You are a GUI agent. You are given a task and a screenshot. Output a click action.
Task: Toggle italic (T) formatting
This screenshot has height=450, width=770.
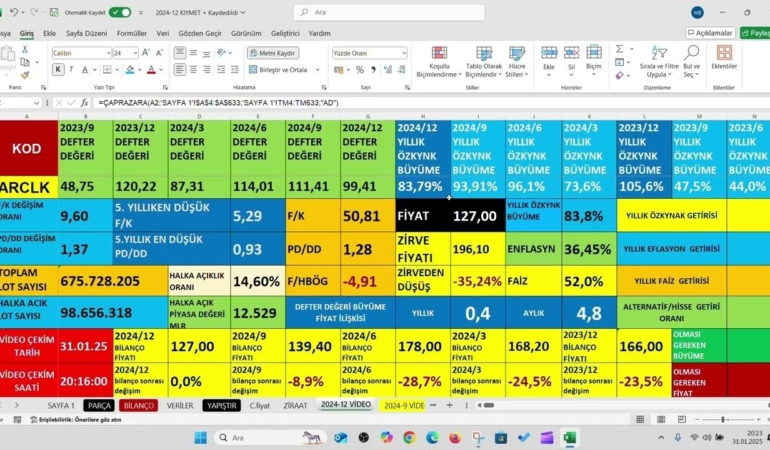pyautogui.click(x=72, y=70)
